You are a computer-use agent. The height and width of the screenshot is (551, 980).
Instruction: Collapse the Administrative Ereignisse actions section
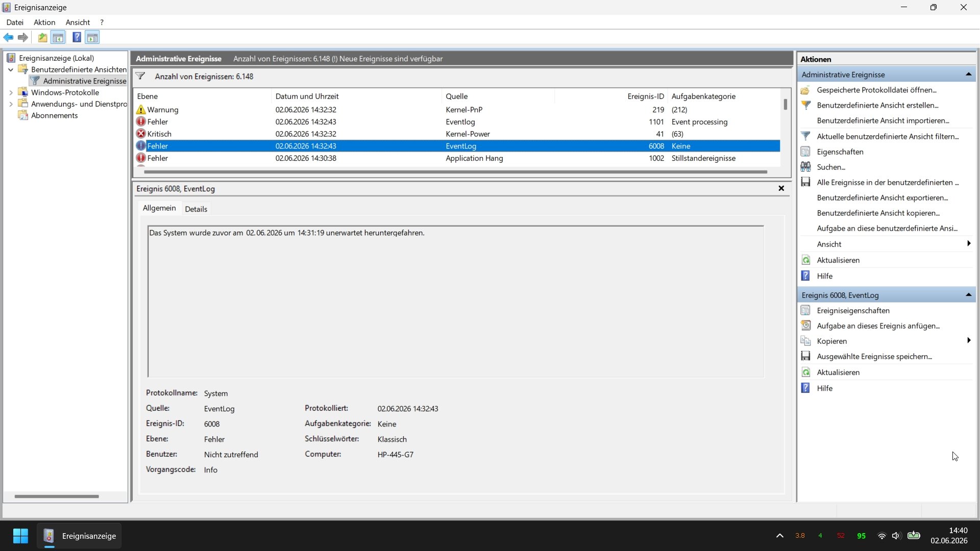click(968, 74)
